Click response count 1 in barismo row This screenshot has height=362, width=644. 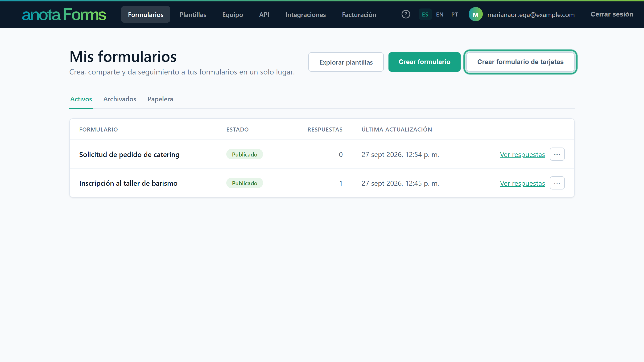point(340,183)
